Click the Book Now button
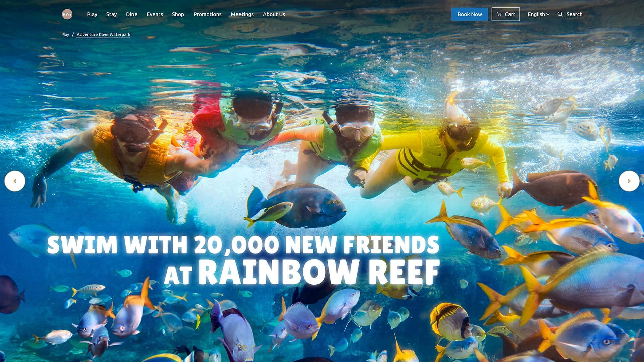The width and height of the screenshot is (644, 362). click(x=470, y=14)
